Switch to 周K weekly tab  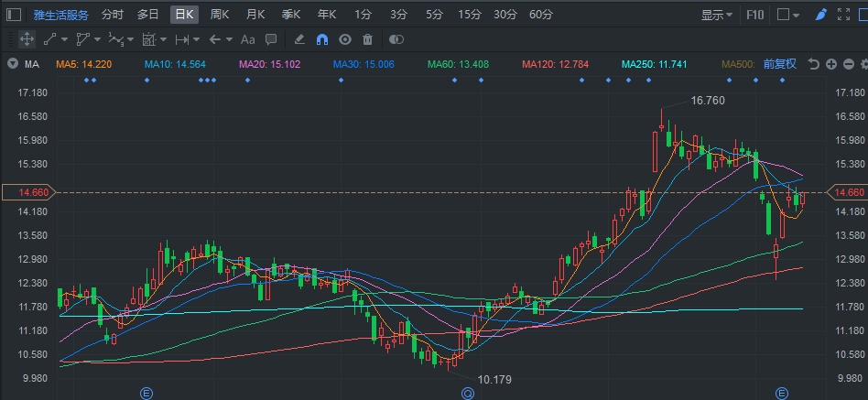click(220, 15)
